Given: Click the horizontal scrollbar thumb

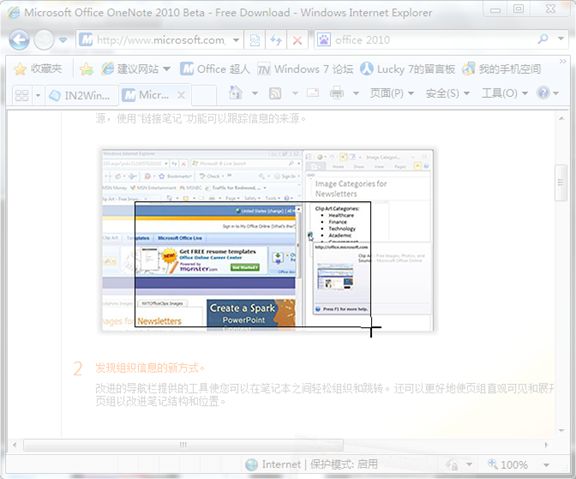Looking at the screenshot, I should pos(183,445).
